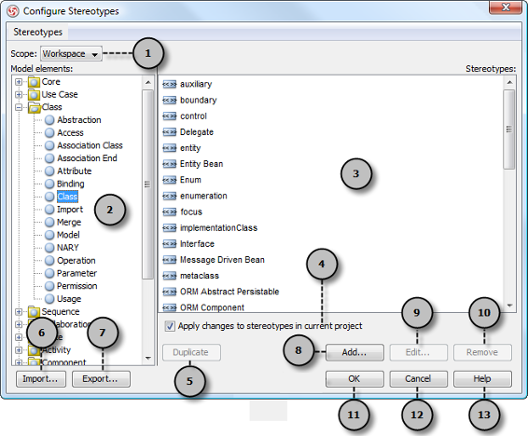Select the highlighted Class model element

click(x=67, y=197)
